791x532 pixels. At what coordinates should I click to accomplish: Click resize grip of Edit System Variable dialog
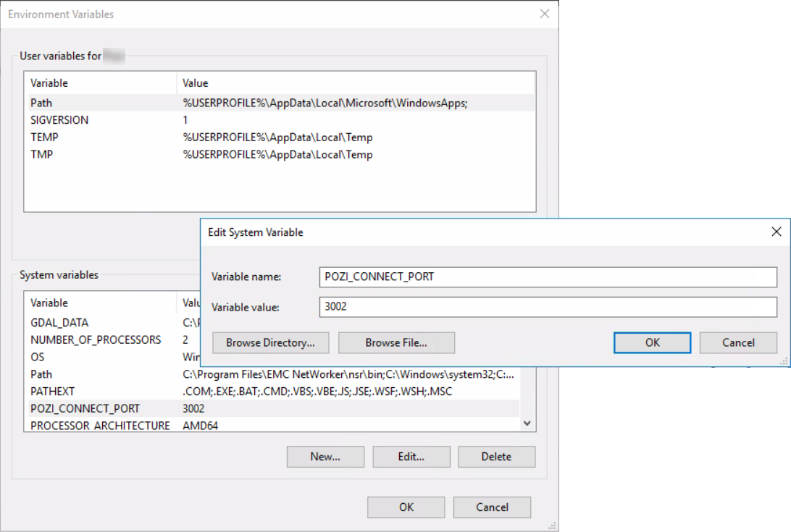pos(784,361)
